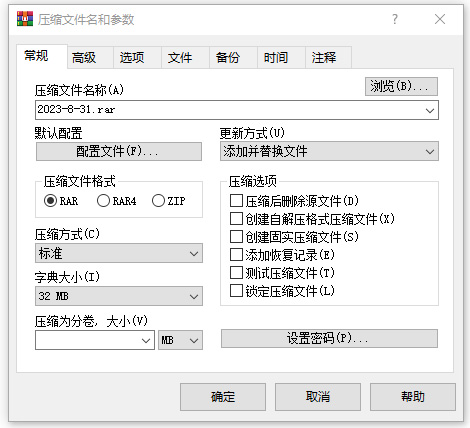Open the 更新方式 dropdown
Screen dimensions: 470x428
(329, 151)
